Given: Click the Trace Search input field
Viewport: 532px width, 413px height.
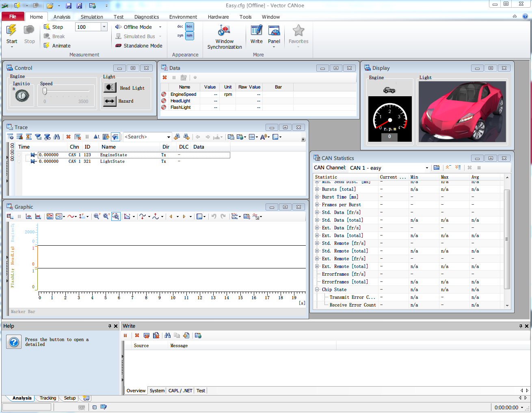Looking at the screenshot, I should click(144, 137).
